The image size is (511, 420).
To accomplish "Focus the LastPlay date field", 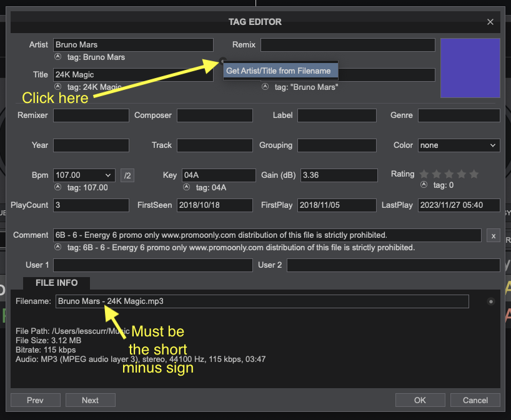I will click(x=459, y=205).
